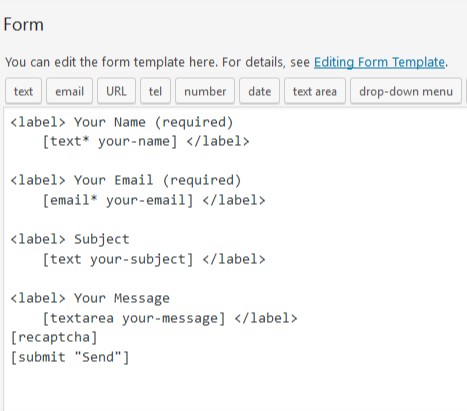Open the number tag generator

point(205,91)
